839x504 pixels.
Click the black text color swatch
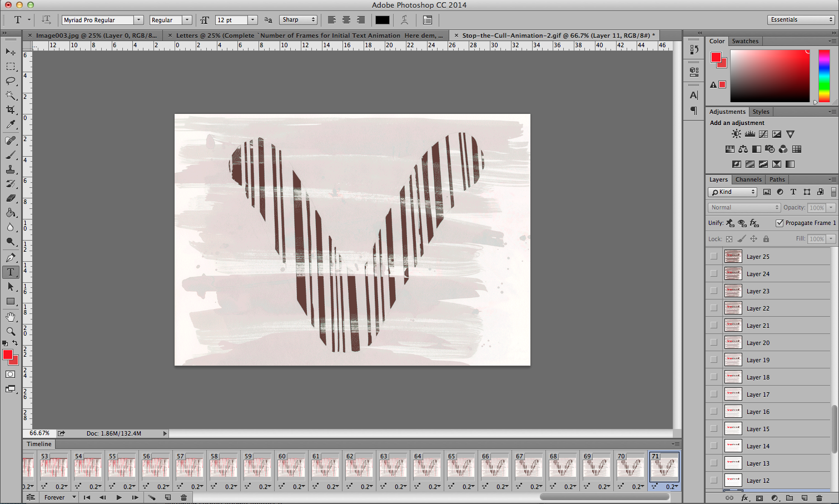point(383,20)
